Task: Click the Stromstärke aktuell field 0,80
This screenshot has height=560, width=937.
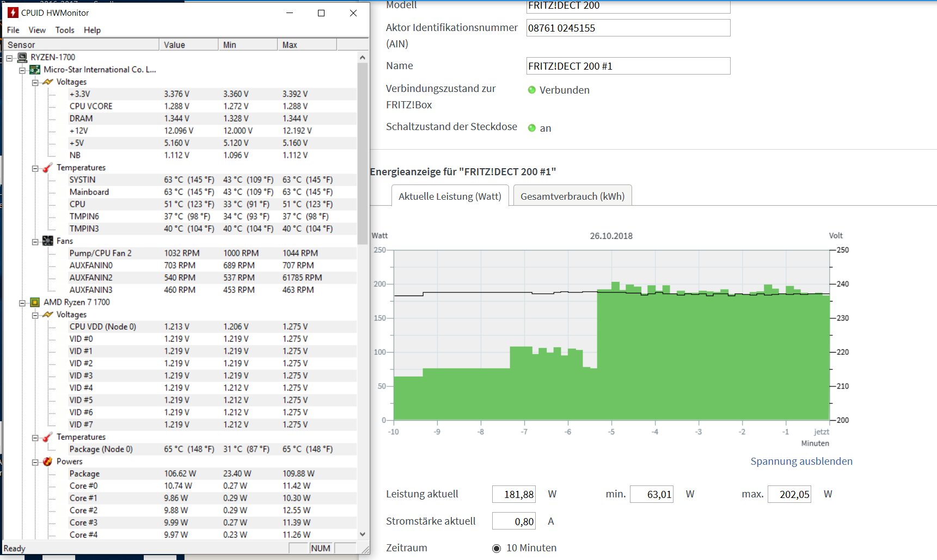Action: [514, 521]
